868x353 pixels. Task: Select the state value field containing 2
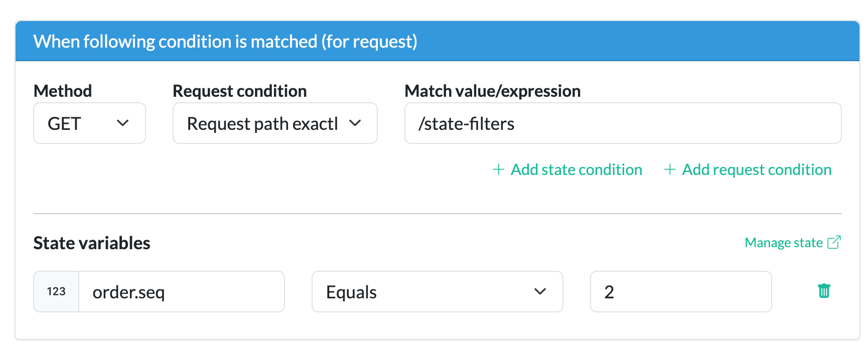point(680,292)
